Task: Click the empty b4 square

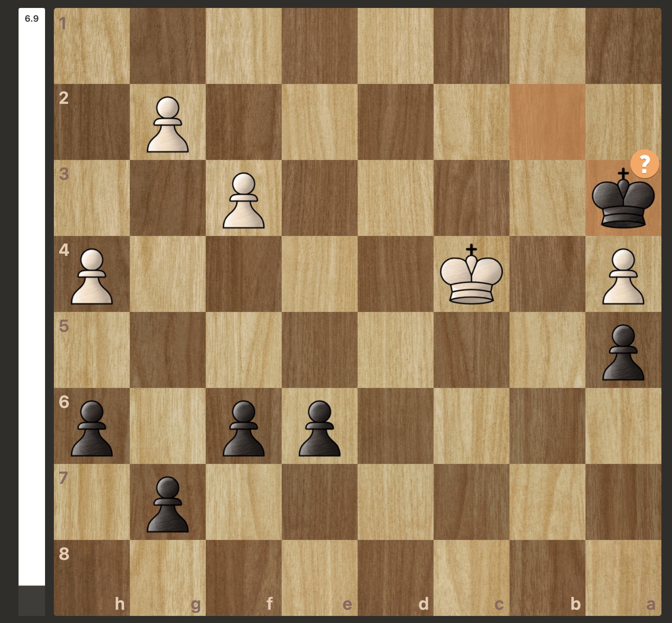Action: 547,274
